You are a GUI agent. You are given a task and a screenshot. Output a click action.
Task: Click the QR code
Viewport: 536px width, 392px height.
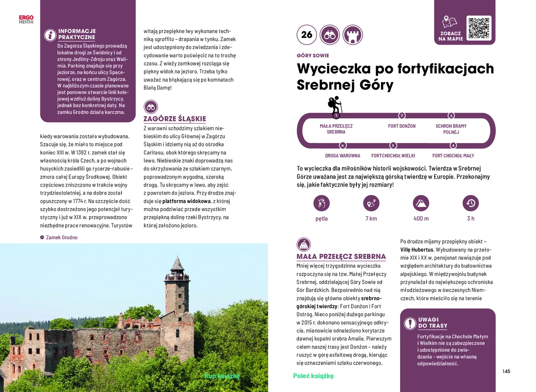click(x=479, y=28)
